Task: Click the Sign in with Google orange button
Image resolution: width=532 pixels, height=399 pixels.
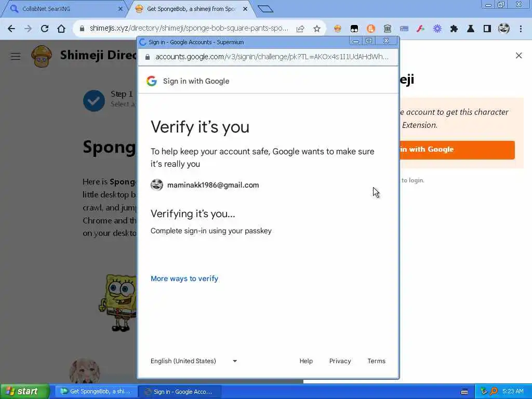Action: pyautogui.click(x=457, y=150)
